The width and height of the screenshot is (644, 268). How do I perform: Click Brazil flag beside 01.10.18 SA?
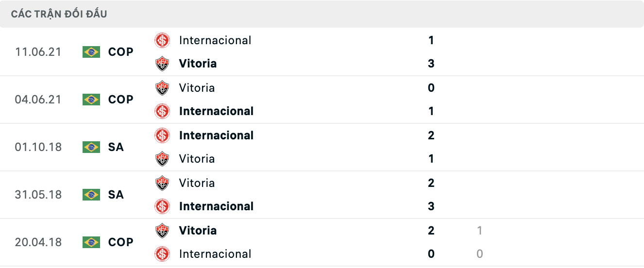91,147
